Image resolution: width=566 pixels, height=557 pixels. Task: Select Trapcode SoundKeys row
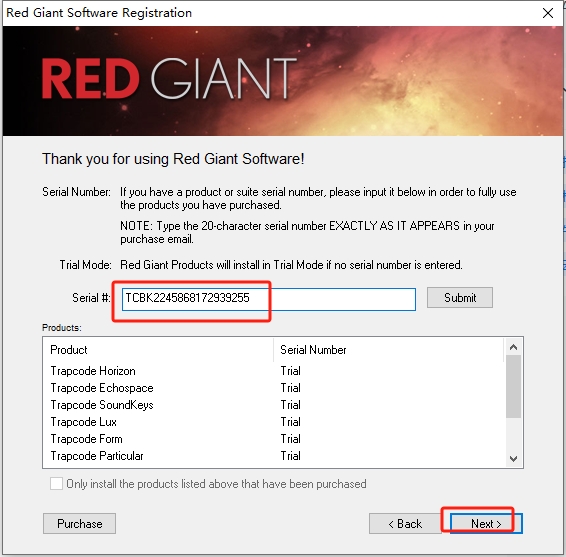[274, 405]
